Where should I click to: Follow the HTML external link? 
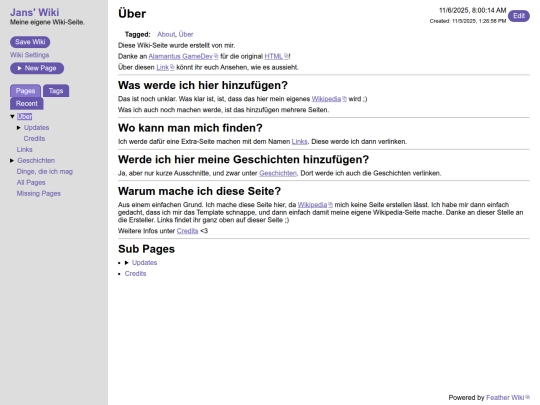273,56
